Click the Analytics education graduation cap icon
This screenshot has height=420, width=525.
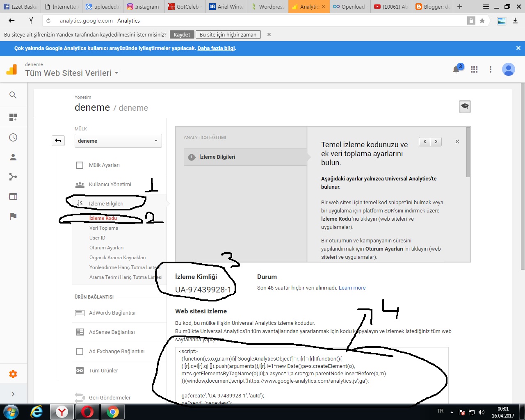[465, 107]
